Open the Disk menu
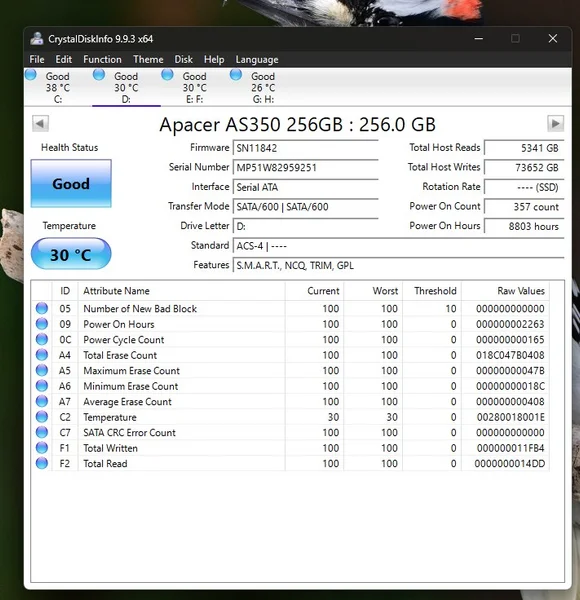The image size is (580, 600). (184, 60)
